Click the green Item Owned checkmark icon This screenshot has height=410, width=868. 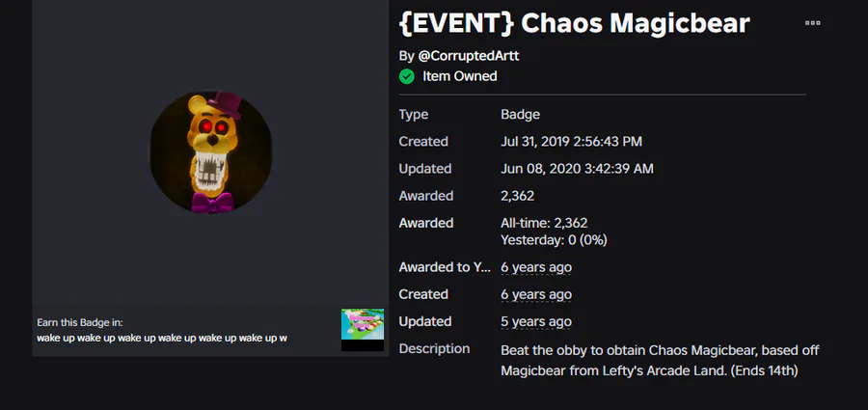click(407, 76)
